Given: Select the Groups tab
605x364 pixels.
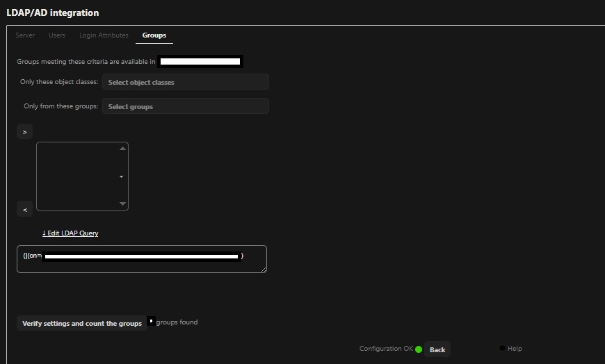Looking at the screenshot, I should (154, 35).
